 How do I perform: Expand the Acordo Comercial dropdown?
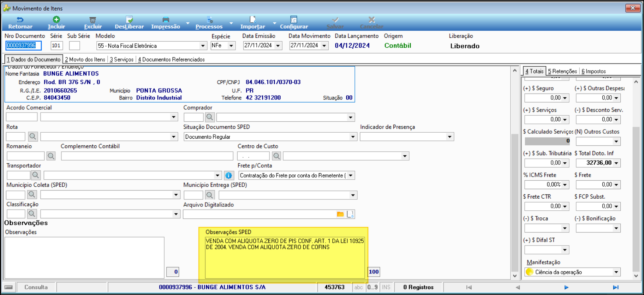pyautogui.click(x=173, y=117)
